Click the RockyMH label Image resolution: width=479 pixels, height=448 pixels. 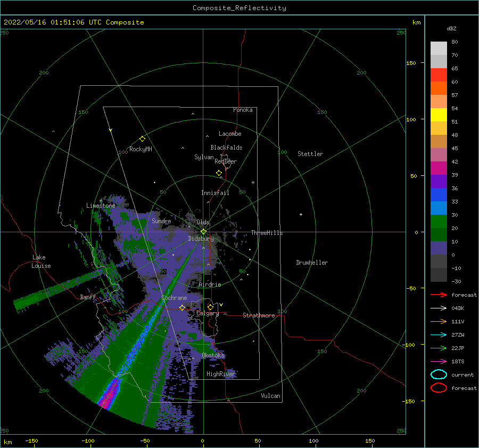pos(141,149)
